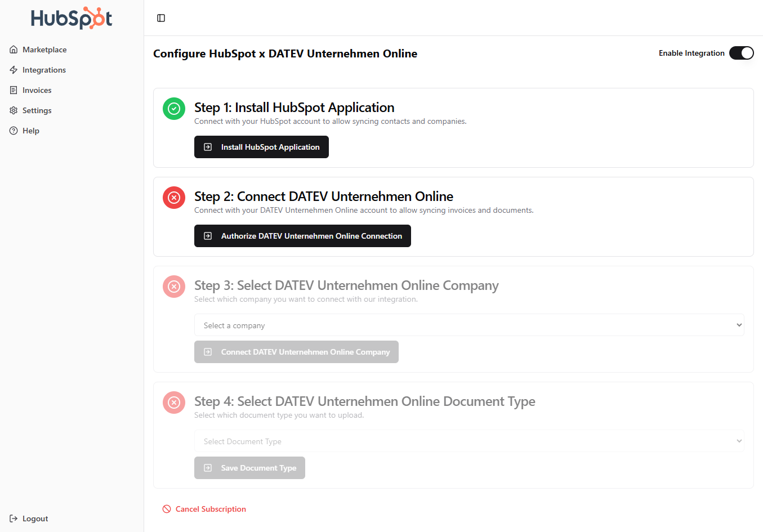Viewport: 763px width, 532px height.
Task: Click arrow icon inside Connect DATEV Company button
Action: (208, 352)
